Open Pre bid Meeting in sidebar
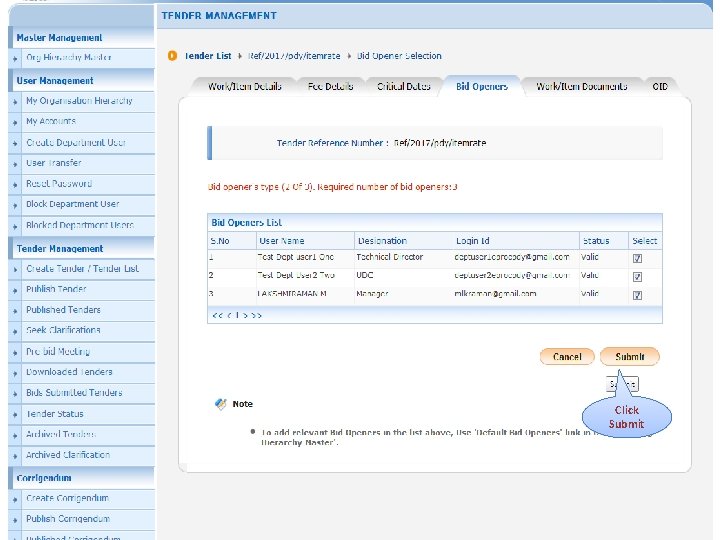The height and width of the screenshot is (540, 720). [x=58, y=352]
